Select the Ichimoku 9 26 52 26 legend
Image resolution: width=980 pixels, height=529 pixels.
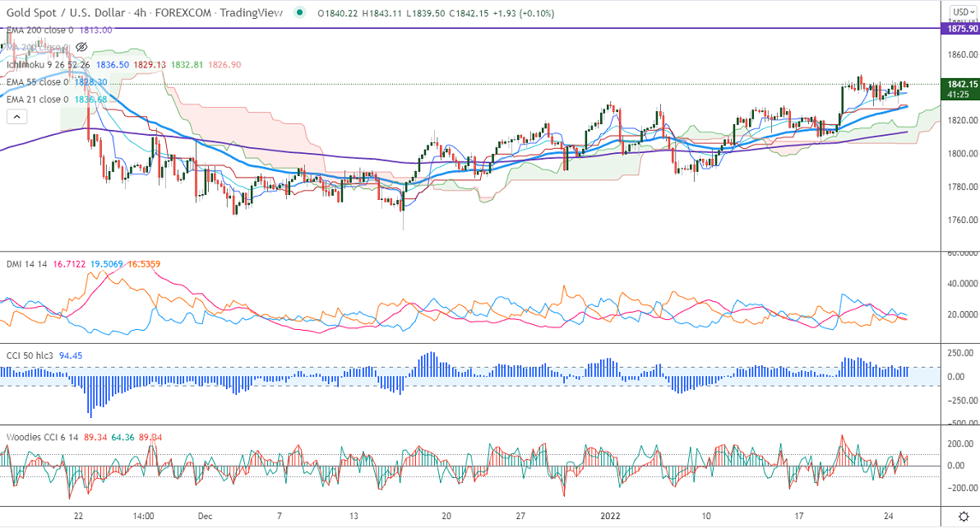click(47, 64)
